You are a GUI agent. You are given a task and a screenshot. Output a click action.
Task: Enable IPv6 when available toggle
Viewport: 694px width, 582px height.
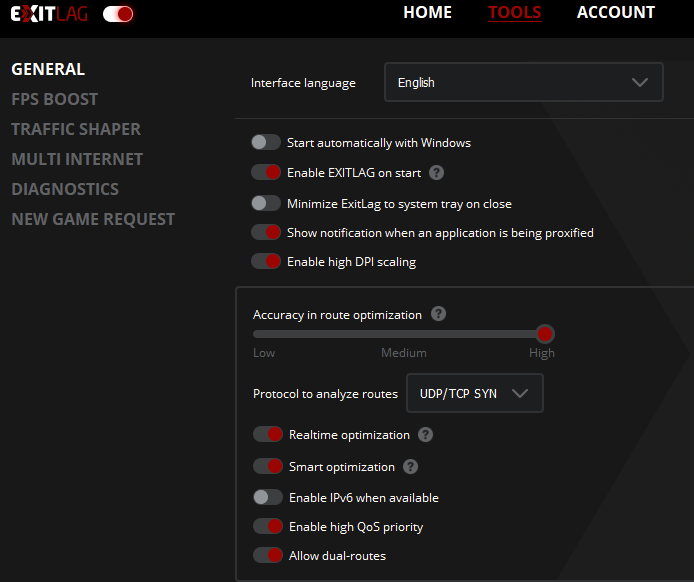(x=268, y=497)
